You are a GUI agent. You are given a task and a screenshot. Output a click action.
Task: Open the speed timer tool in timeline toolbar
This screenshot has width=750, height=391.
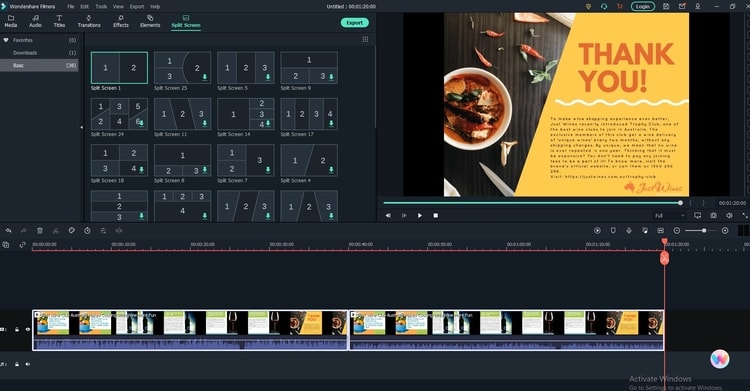point(87,231)
